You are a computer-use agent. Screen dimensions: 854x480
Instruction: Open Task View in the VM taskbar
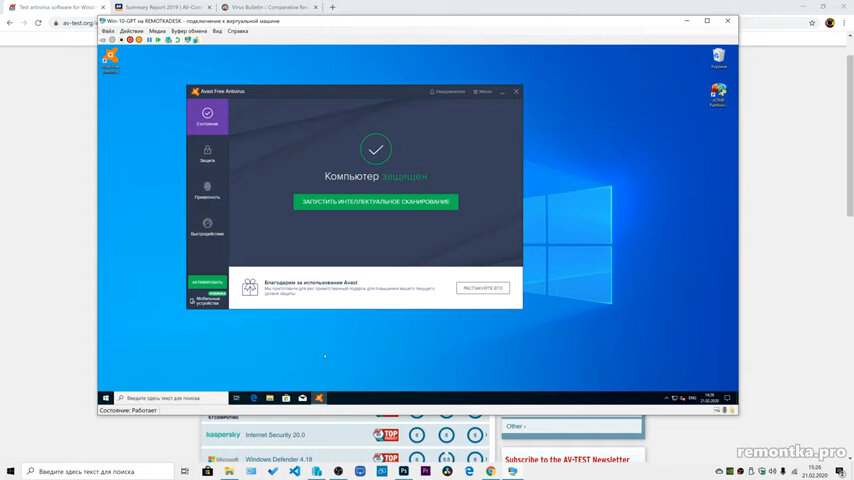tap(236, 398)
